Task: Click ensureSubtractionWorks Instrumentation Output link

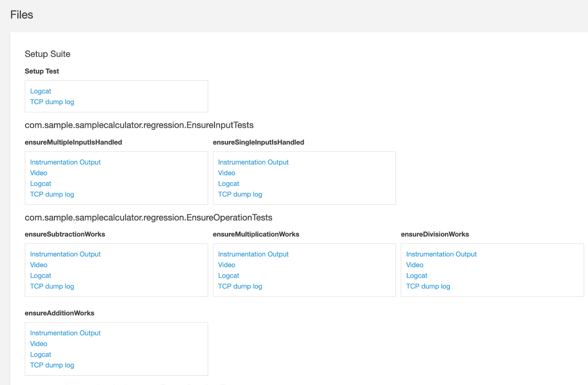Action: [x=65, y=254]
